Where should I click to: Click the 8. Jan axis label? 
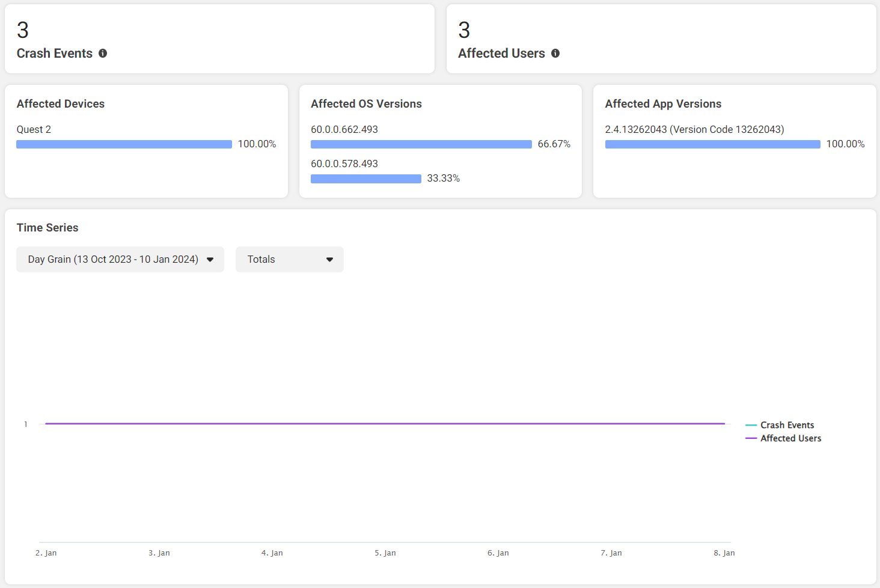[x=724, y=553]
